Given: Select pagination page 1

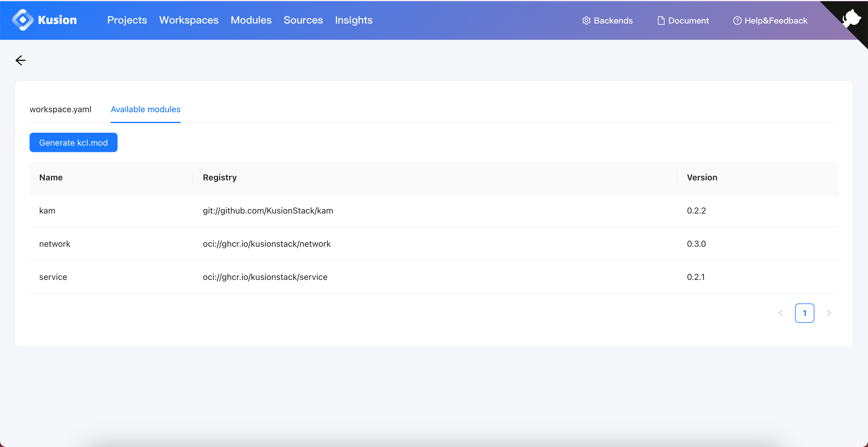Looking at the screenshot, I should 804,313.
